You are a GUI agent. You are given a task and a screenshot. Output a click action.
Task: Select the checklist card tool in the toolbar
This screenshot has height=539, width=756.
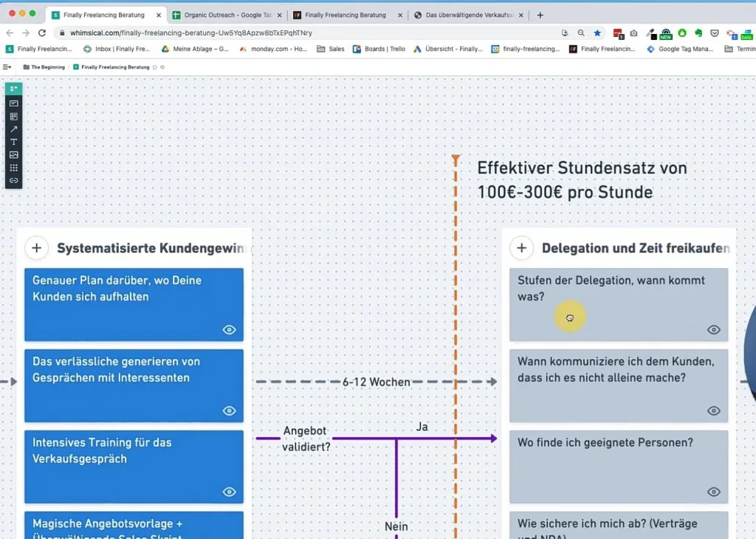pos(13,116)
